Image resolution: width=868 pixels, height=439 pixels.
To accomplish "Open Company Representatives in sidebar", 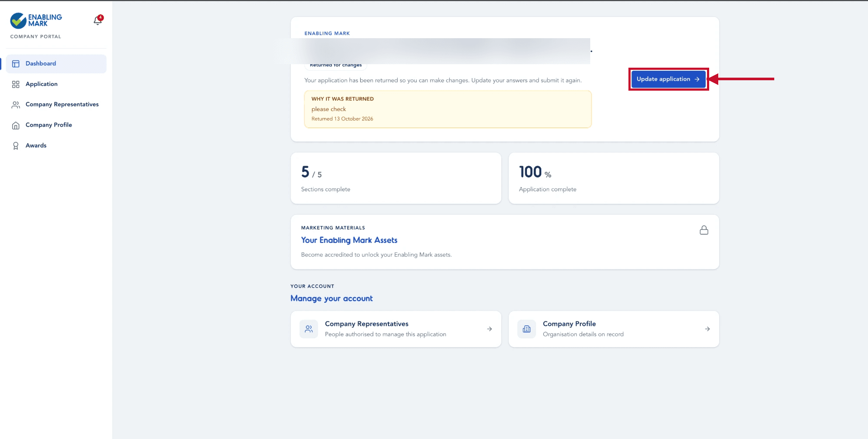I will [56, 105].
